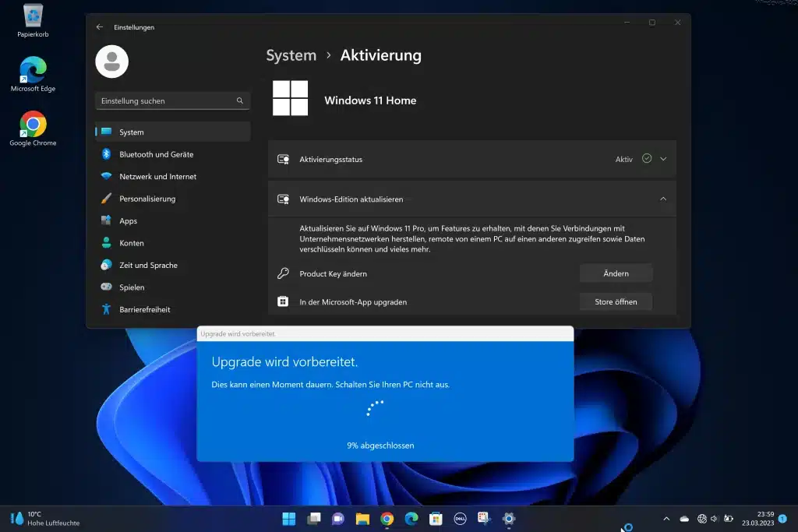This screenshot has height=532, width=798.
Task: Open Settings gear in taskbar
Action: [508, 519]
